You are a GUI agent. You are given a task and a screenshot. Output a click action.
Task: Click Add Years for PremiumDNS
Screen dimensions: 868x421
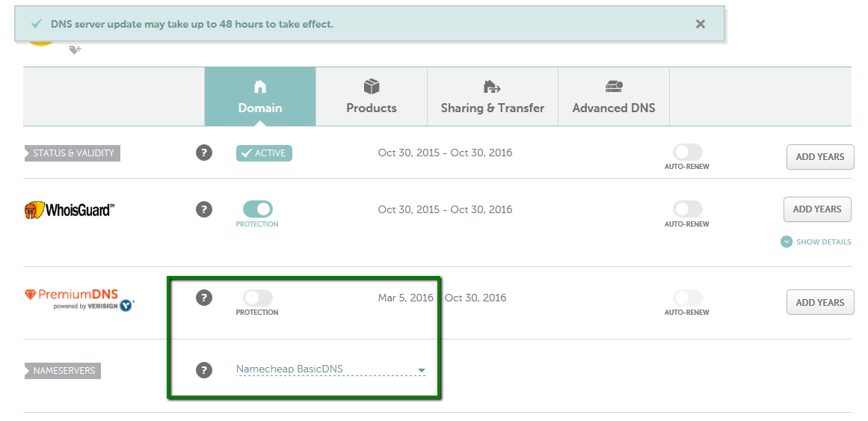[x=820, y=302]
